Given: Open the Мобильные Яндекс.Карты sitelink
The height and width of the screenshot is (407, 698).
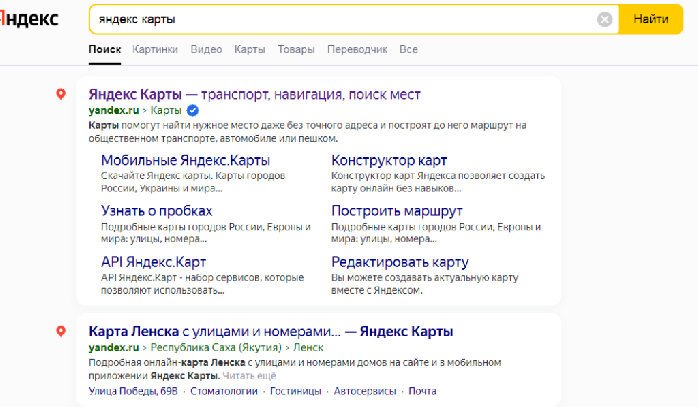Looking at the screenshot, I should click(186, 160).
